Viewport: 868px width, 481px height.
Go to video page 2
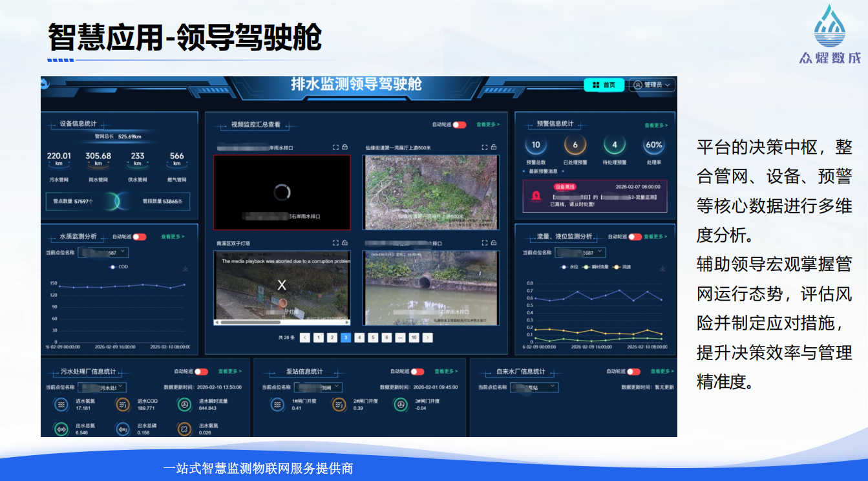point(332,337)
